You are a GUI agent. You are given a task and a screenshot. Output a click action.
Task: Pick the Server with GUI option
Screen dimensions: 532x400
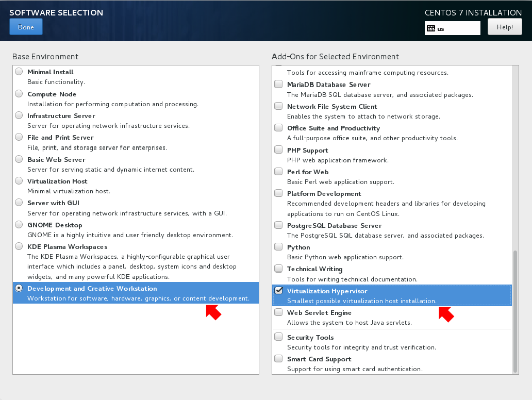(x=19, y=203)
